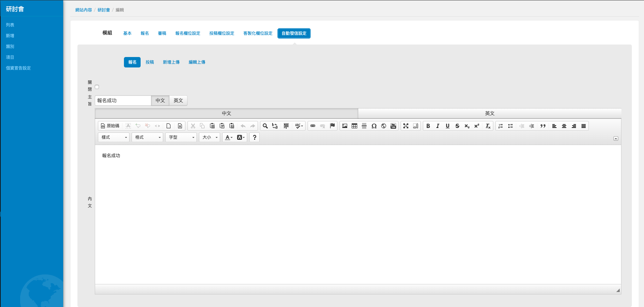This screenshot has width=644, height=307.
Task: Open the 樣式 styles dropdown
Action: [114, 137]
